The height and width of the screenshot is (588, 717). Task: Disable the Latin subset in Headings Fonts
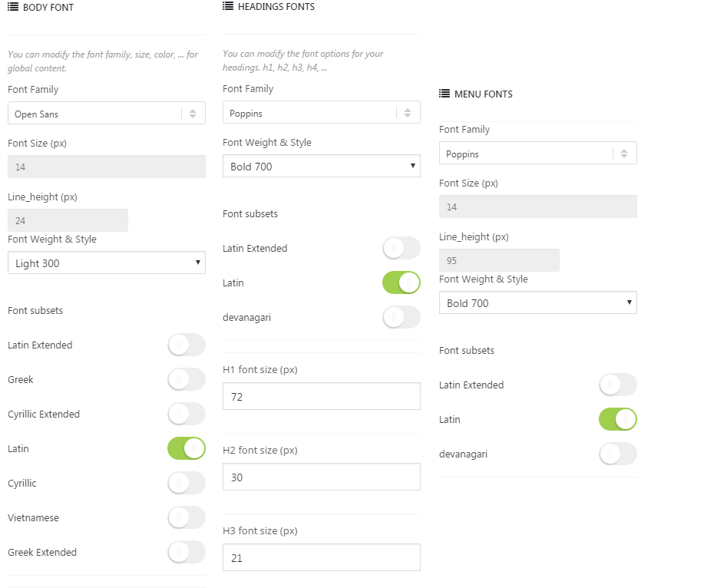(401, 282)
